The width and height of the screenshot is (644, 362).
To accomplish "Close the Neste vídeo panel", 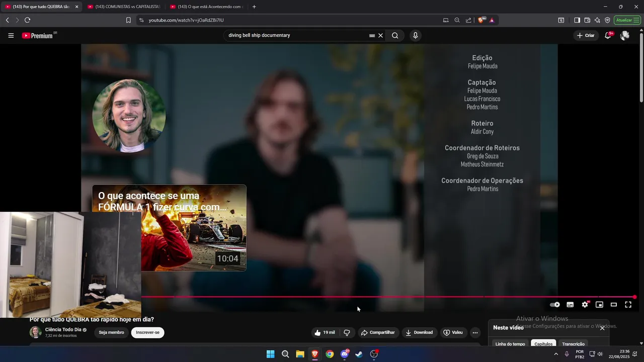I will click(x=602, y=328).
